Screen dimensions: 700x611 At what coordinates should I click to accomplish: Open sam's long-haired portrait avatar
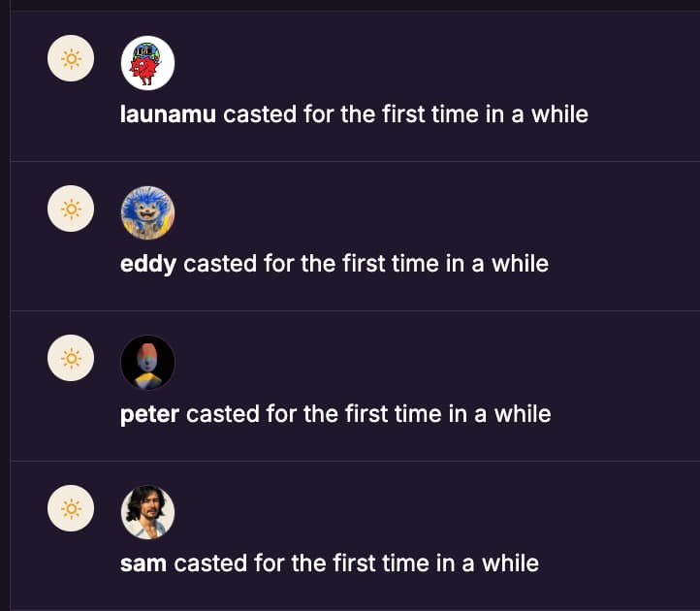(147, 512)
